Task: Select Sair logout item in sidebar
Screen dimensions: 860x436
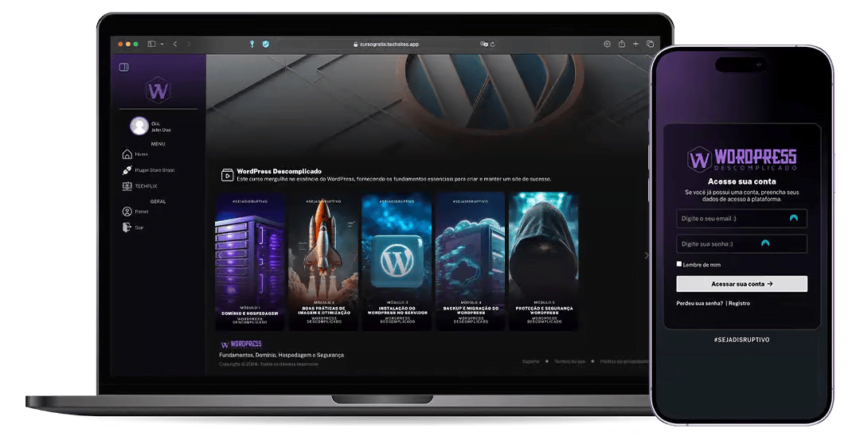Action: pyautogui.click(x=132, y=227)
